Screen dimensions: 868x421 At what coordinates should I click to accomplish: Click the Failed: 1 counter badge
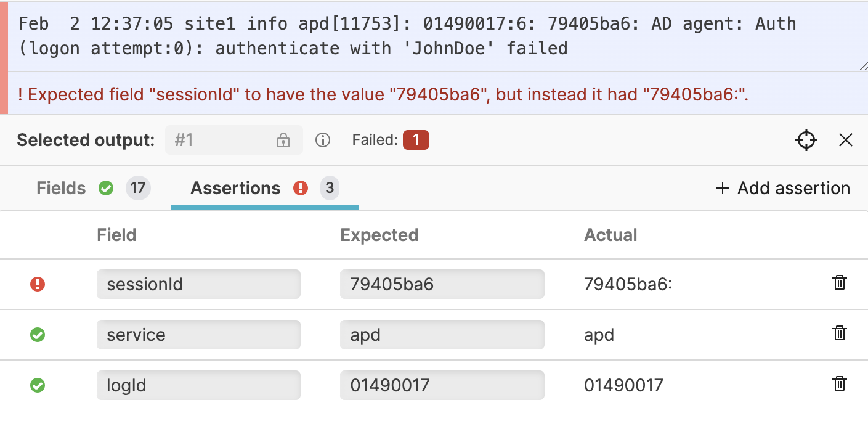pyautogui.click(x=416, y=140)
